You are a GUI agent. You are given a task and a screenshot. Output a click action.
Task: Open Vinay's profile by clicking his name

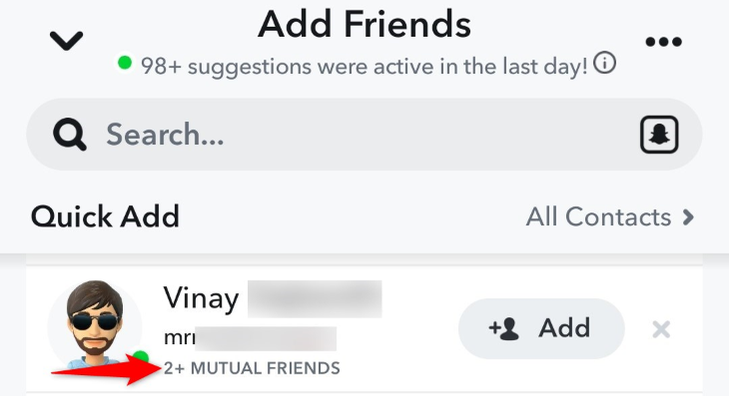(x=201, y=298)
